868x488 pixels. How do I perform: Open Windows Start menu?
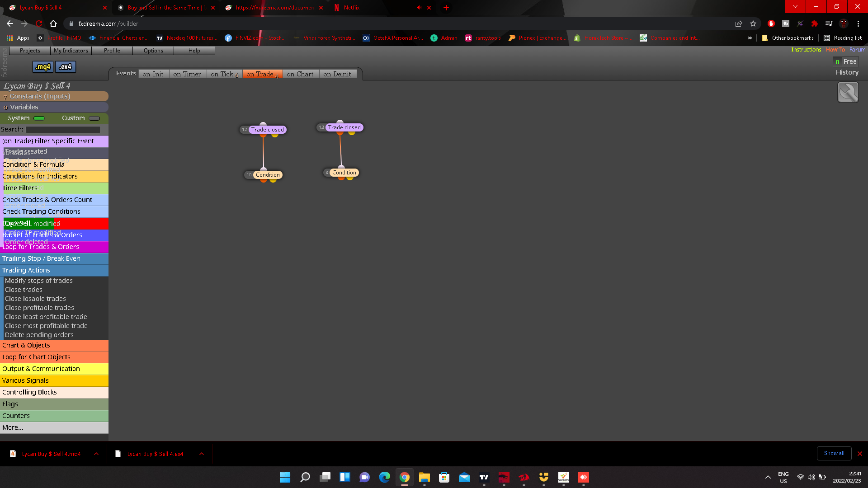click(285, 477)
